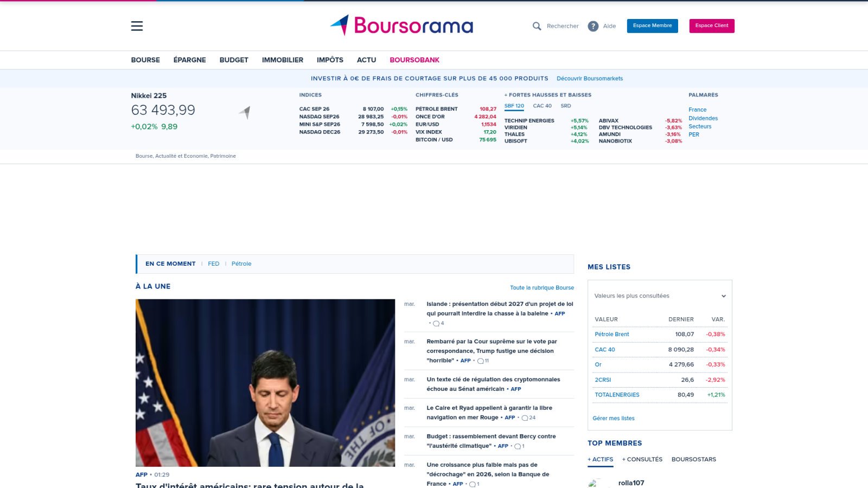Image resolution: width=868 pixels, height=488 pixels.
Task: Click Découvrir Boursomarkets link
Action: point(590,79)
